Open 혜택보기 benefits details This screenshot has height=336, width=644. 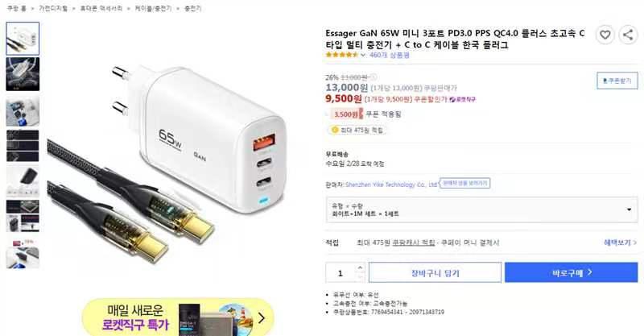click(x=620, y=243)
